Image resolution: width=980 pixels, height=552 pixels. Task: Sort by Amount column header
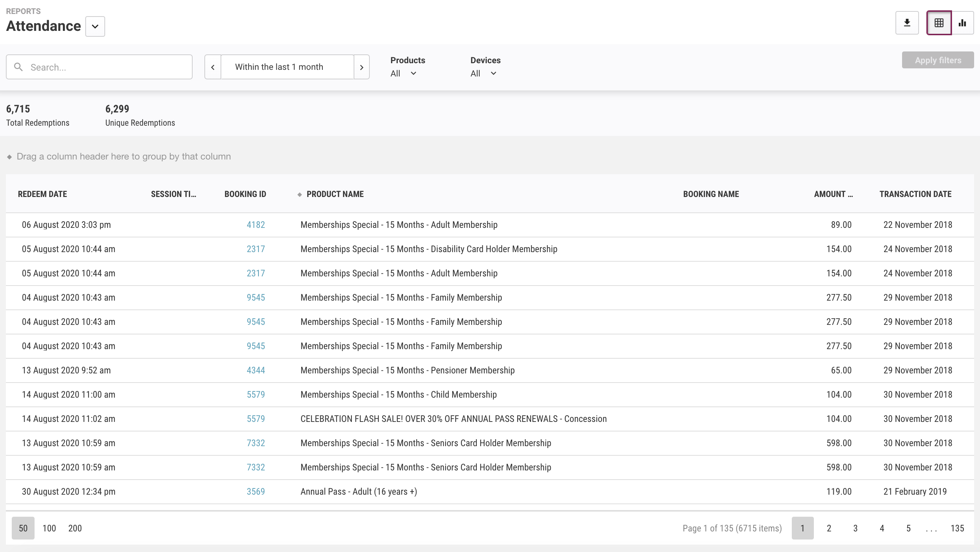833,194
